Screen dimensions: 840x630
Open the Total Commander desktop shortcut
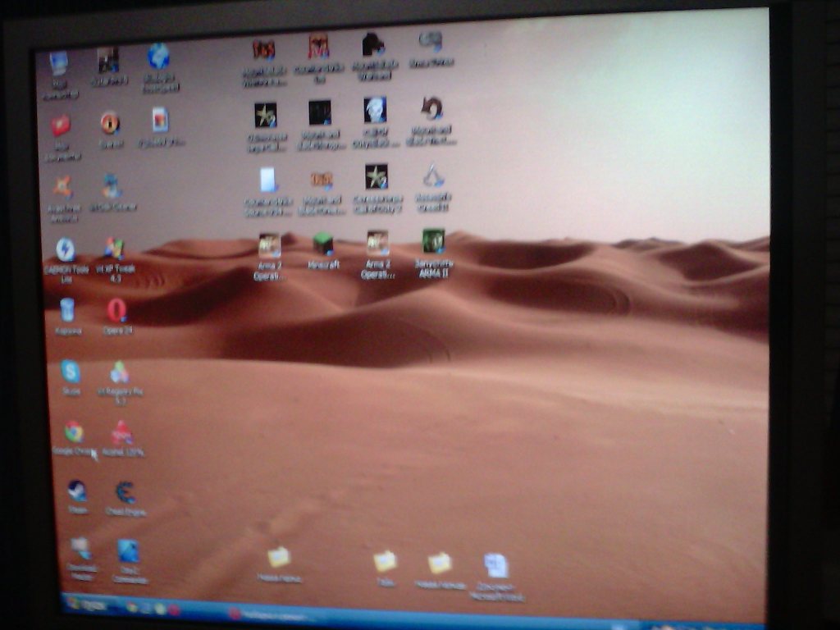[x=128, y=551]
